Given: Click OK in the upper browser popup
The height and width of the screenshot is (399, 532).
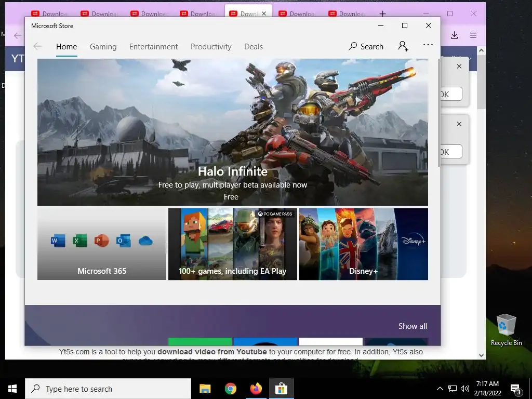Looking at the screenshot, I should point(451,94).
